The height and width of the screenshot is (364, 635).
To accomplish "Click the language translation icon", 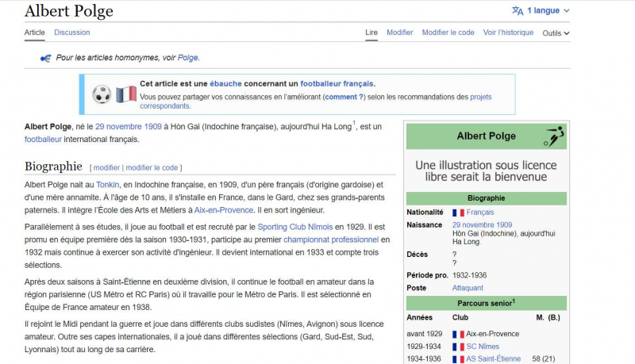I will pos(518,11).
